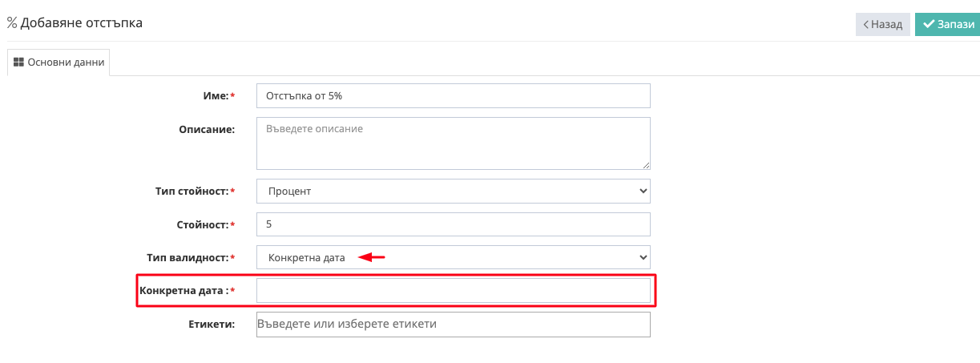This screenshot has height=363, width=980.
Task: Click the grid icon on Основни данни tab
Action: [x=19, y=62]
